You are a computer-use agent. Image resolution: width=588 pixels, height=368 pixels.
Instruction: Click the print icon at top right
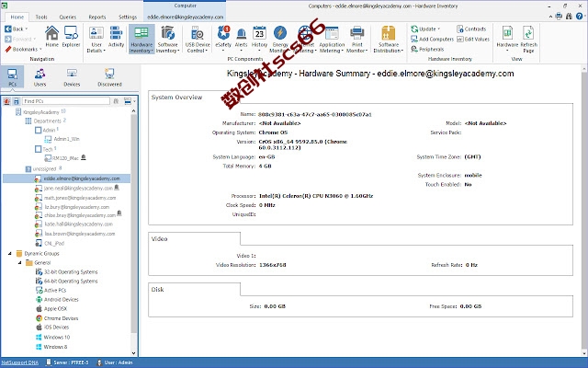pyautogui.click(x=559, y=17)
